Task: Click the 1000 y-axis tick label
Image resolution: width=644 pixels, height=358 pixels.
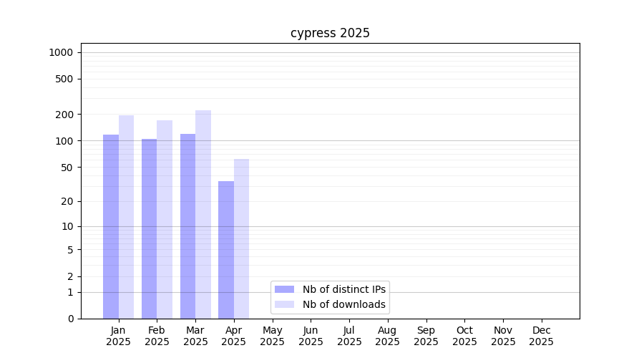Action: (61, 52)
